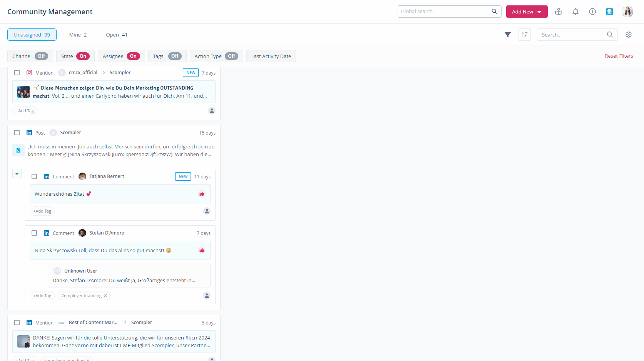Click the Reset Filters link
This screenshot has width=644, height=361.
click(619, 56)
